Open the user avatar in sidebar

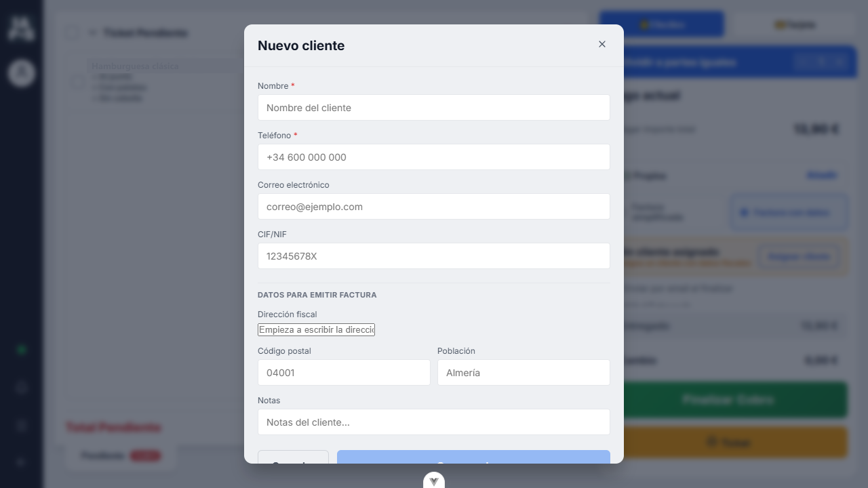click(x=22, y=73)
